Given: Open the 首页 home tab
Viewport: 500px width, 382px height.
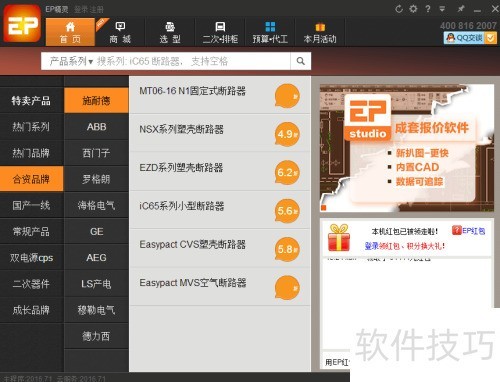Looking at the screenshot, I should click(x=70, y=32).
